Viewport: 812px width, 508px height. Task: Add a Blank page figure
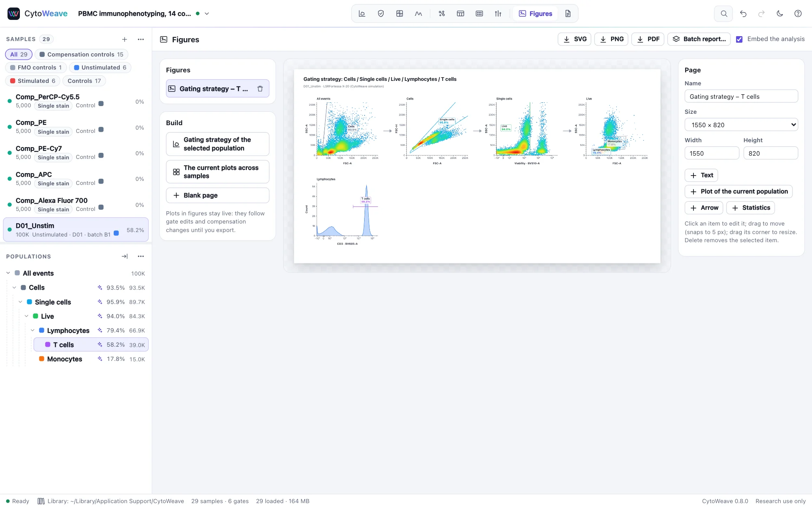(218, 195)
